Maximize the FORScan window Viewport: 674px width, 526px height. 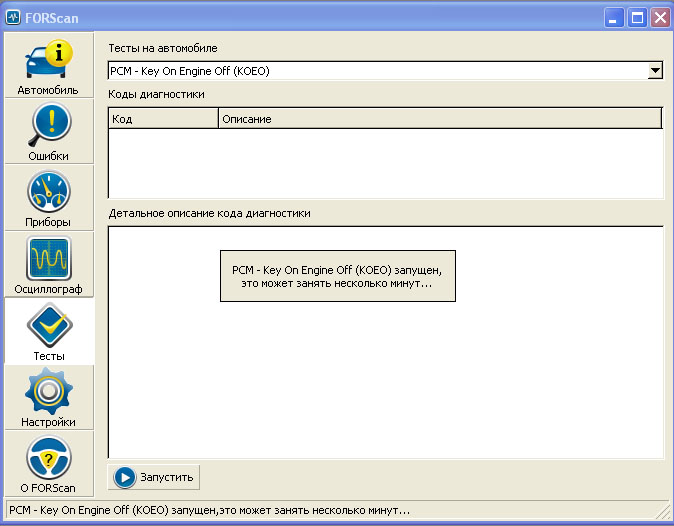[637, 17]
